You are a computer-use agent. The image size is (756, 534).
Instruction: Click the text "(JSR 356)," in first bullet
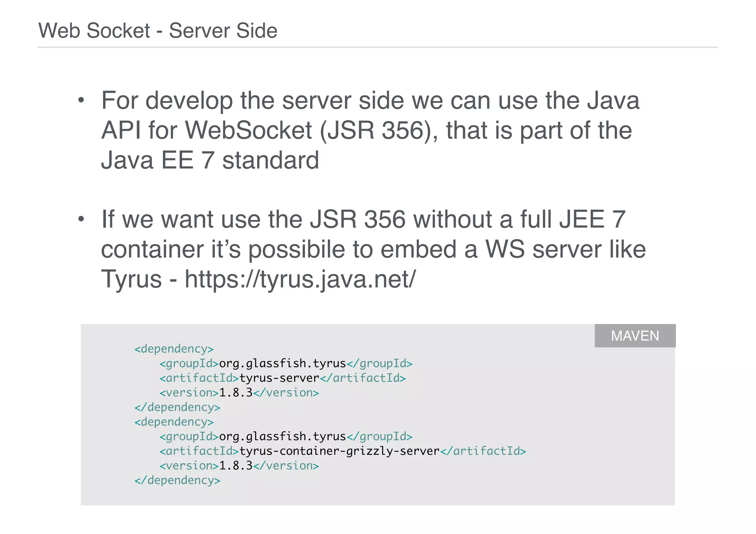point(379,131)
